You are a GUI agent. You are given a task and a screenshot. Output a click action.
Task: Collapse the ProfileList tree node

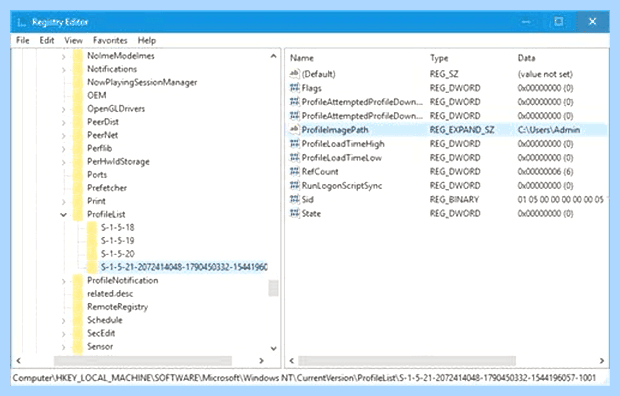point(63,215)
